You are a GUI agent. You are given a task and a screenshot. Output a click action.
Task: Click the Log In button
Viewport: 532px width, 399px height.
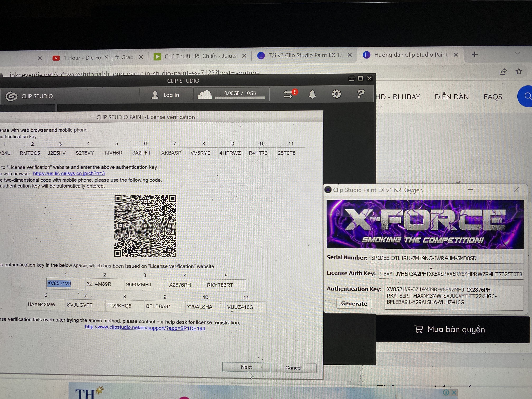tap(165, 95)
